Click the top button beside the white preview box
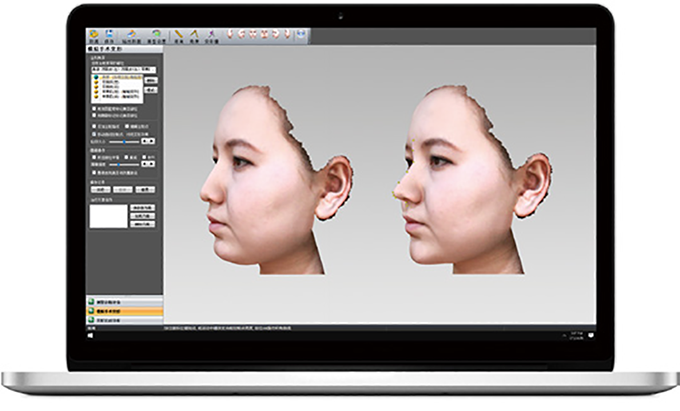The height and width of the screenshot is (411, 680). point(143,208)
